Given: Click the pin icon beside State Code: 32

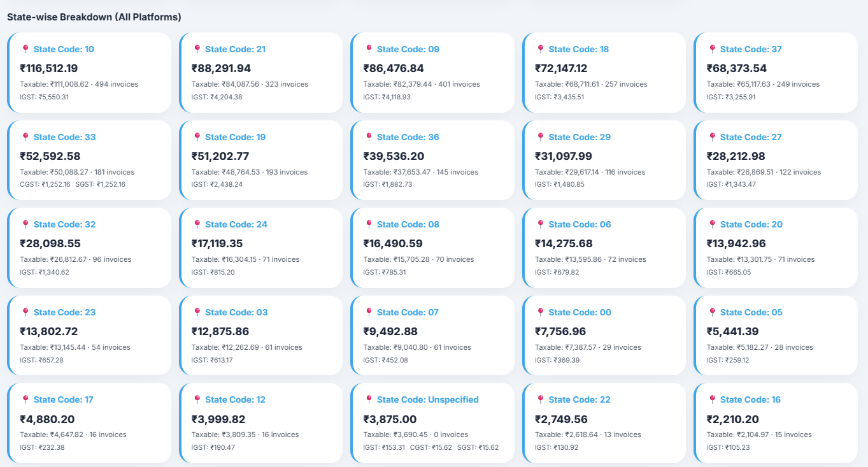Looking at the screenshot, I should coord(25,224).
